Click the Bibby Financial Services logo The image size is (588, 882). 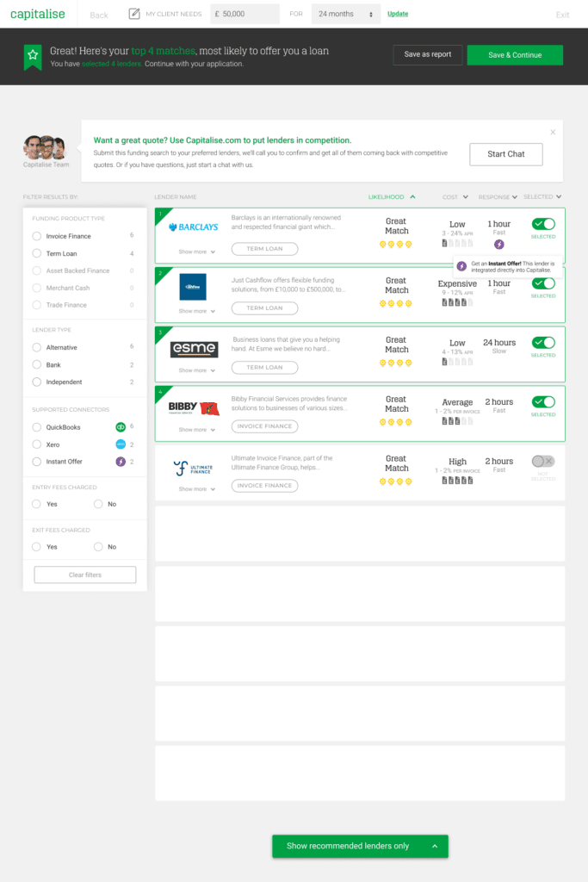coord(194,407)
